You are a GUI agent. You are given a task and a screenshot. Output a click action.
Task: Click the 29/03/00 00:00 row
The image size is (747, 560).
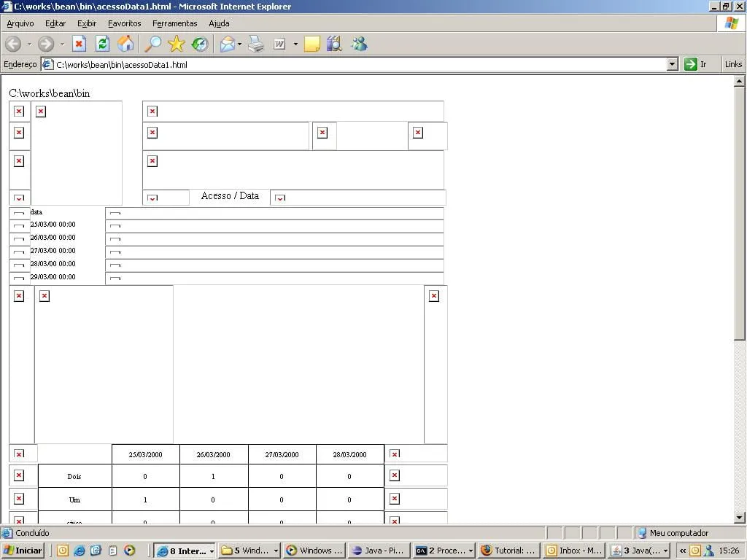tap(53, 276)
